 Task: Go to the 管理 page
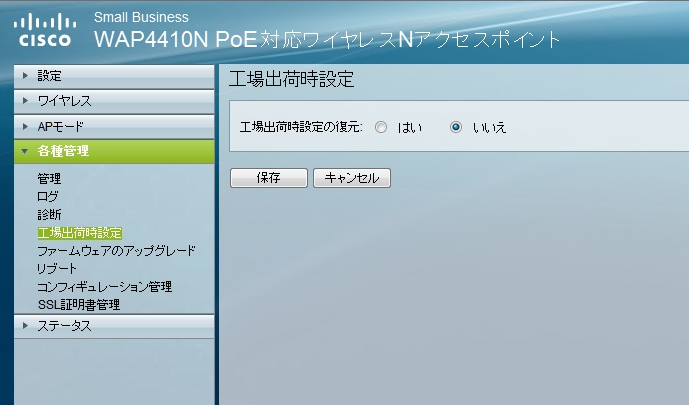click(x=49, y=178)
